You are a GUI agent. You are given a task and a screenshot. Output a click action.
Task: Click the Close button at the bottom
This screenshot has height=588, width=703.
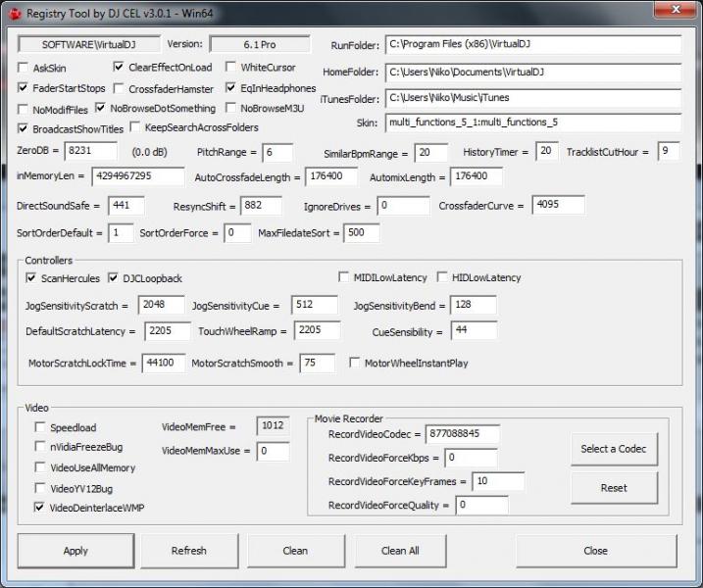tap(596, 551)
